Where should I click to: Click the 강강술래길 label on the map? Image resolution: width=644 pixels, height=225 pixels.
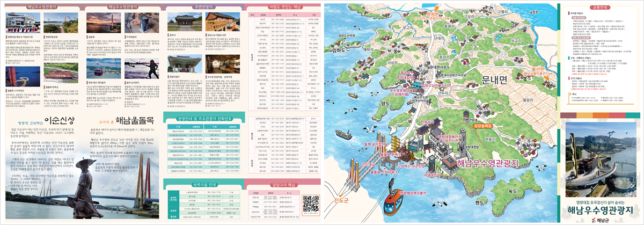pos(482,127)
